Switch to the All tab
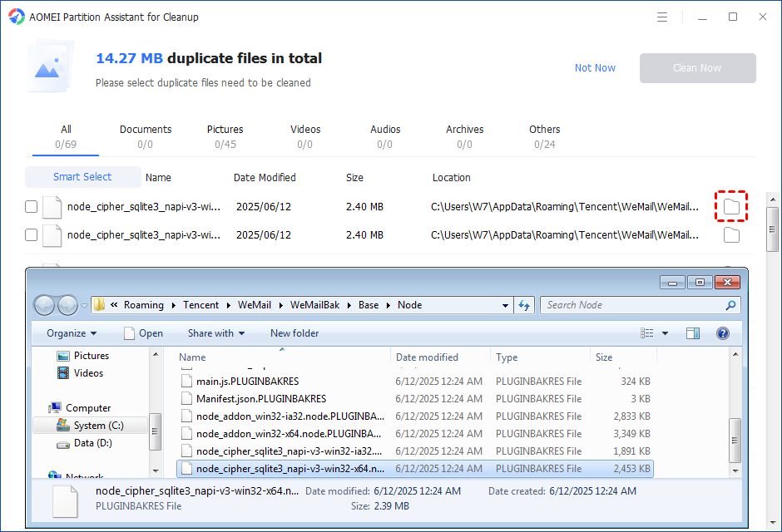Image resolution: width=782 pixels, height=532 pixels. [x=66, y=136]
